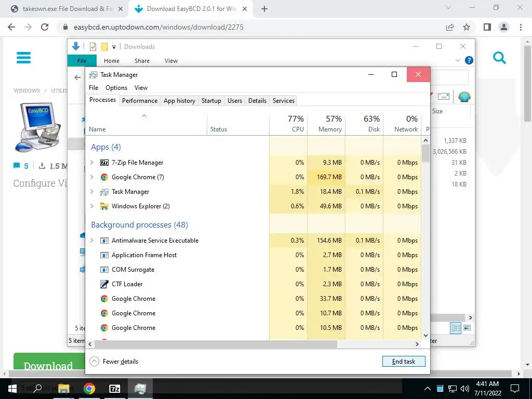Image resolution: width=532 pixels, height=399 pixels.
Task: Open Google Chrome from the taskbar
Action: click(89, 389)
